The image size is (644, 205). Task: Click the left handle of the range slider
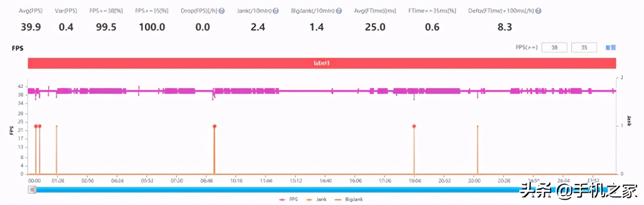(x=33, y=189)
